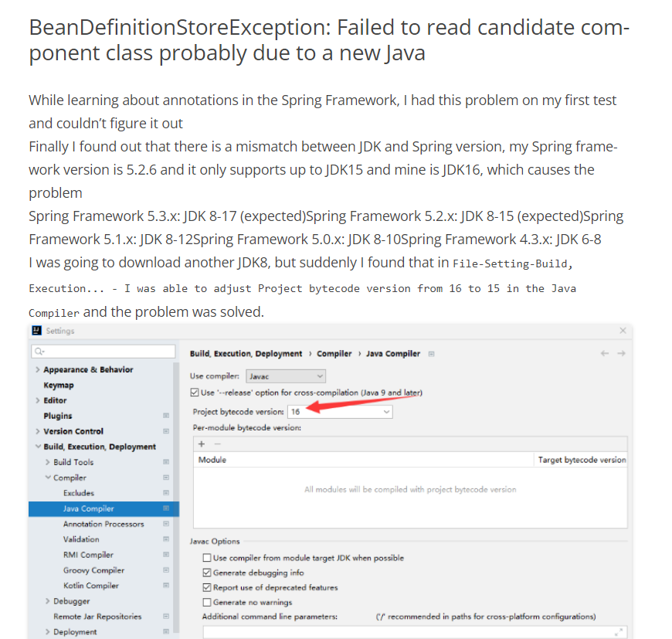Uncheck the Use '--release' option for cross-compilation
This screenshot has width=672, height=639.
[192, 393]
